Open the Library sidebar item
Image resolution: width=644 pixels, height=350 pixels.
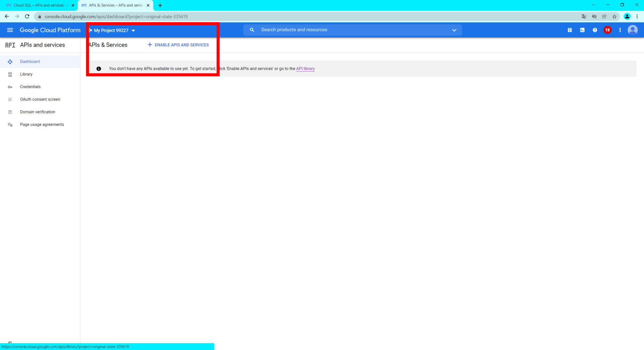(26, 74)
